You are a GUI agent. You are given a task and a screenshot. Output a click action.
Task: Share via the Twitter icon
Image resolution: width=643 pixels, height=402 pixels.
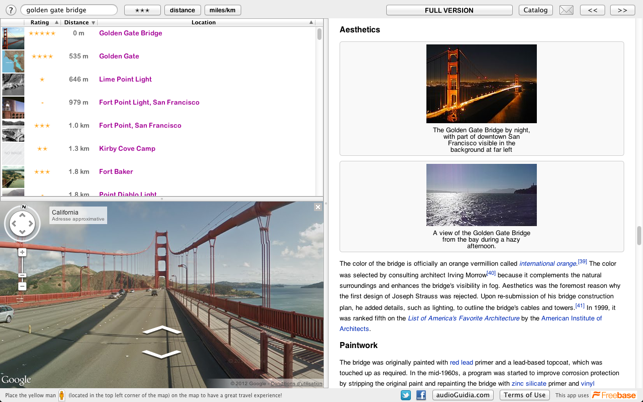[406, 395]
